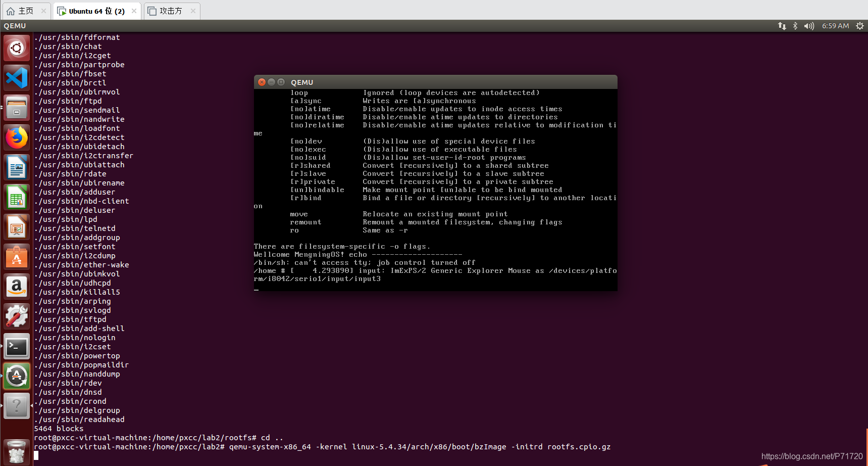Open the Ubuntu dash search icon
Viewport: 868px width, 466px height.
(17, 49)
